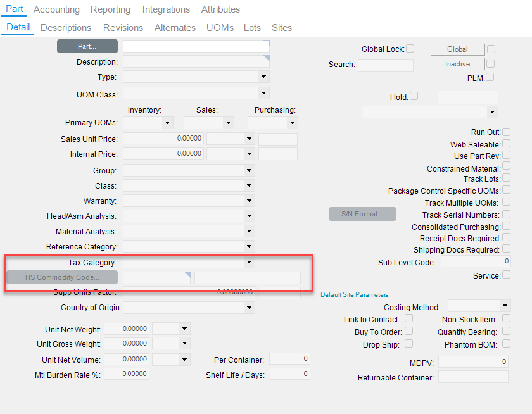
Task: Open the Sites sub-tab
Action: click(x=282, y=28)
